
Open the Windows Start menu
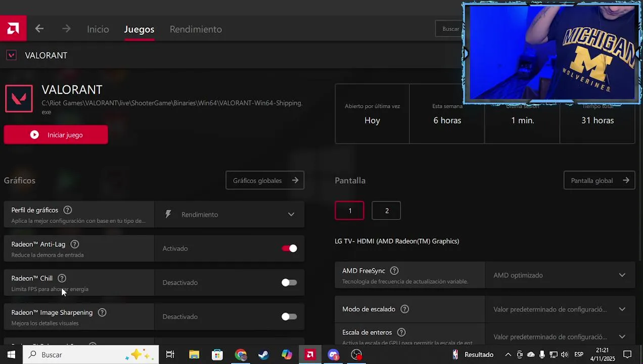pyautogui.click(x=11, y=354)
